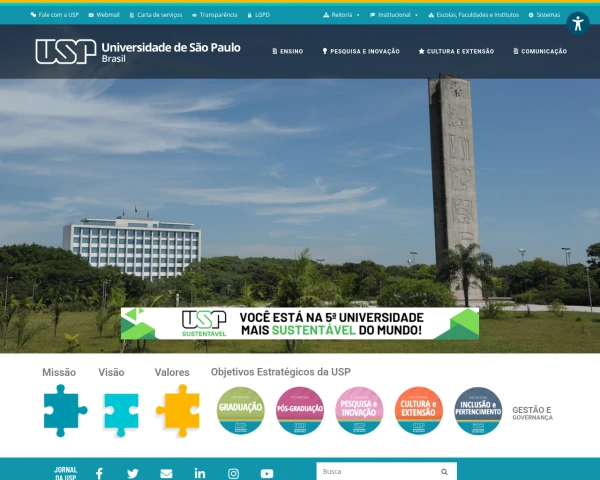Open the magenta Pós-Graduação badge
The width and height of the screenshot is (600, 480).
[x=300, y=410]
